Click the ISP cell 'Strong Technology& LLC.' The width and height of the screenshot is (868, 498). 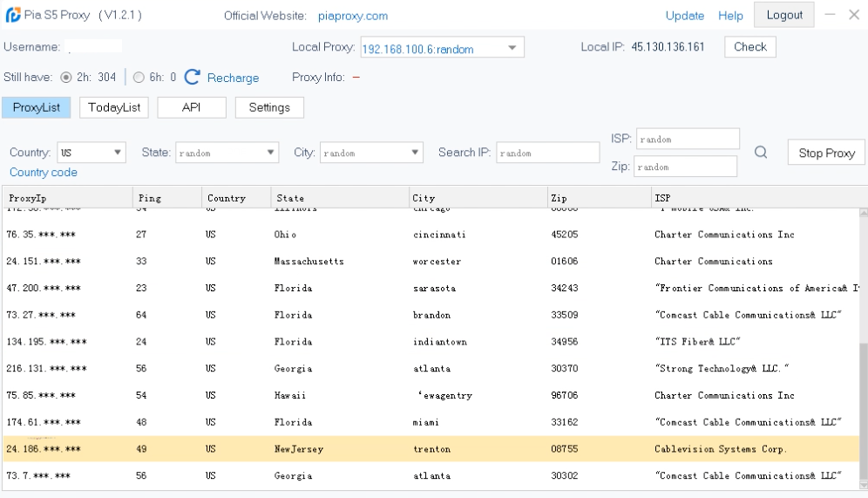point(722,368)
